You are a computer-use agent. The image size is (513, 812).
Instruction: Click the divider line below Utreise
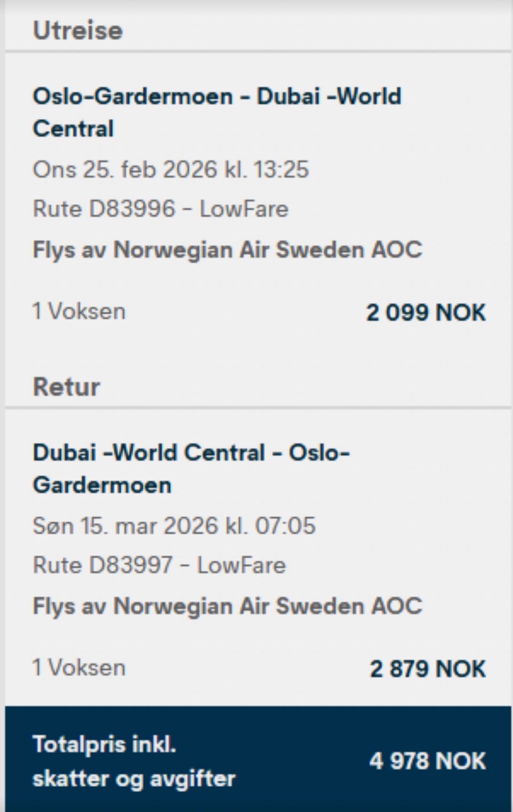coord(258,51)
